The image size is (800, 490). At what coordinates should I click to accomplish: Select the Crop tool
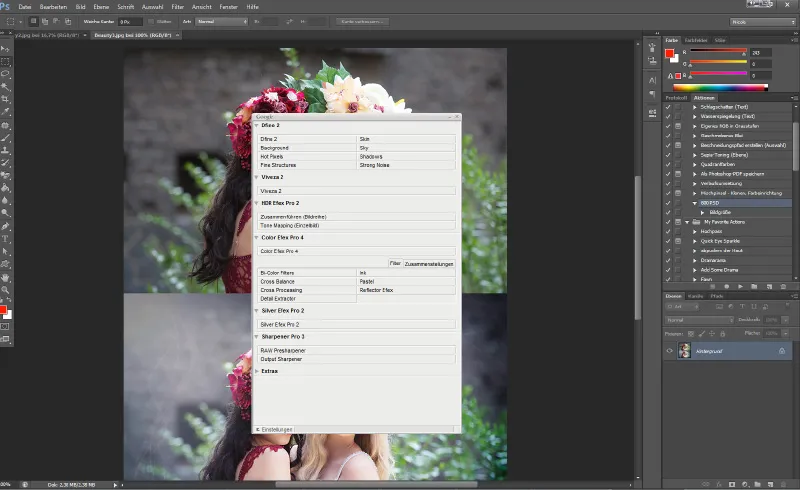5,100
